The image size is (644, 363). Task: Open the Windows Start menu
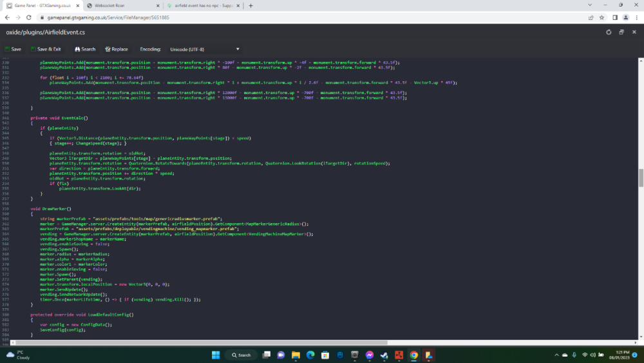pos(216,355)
